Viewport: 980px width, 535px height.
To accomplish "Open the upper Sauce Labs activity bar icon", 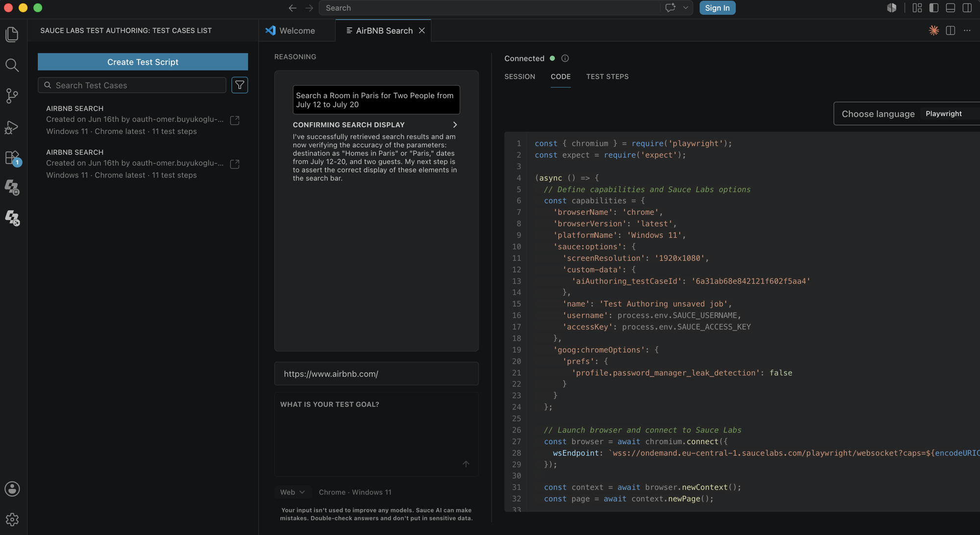I will click(12, 187).
